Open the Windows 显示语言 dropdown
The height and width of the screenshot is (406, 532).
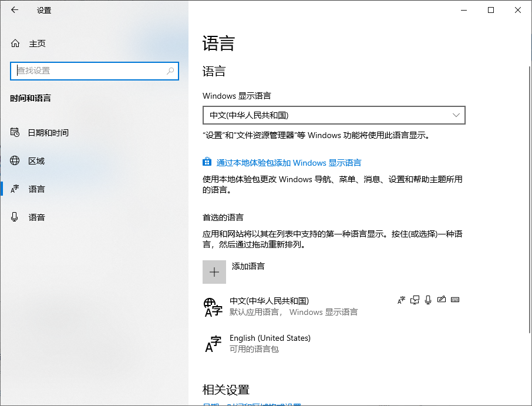point(334,115)
